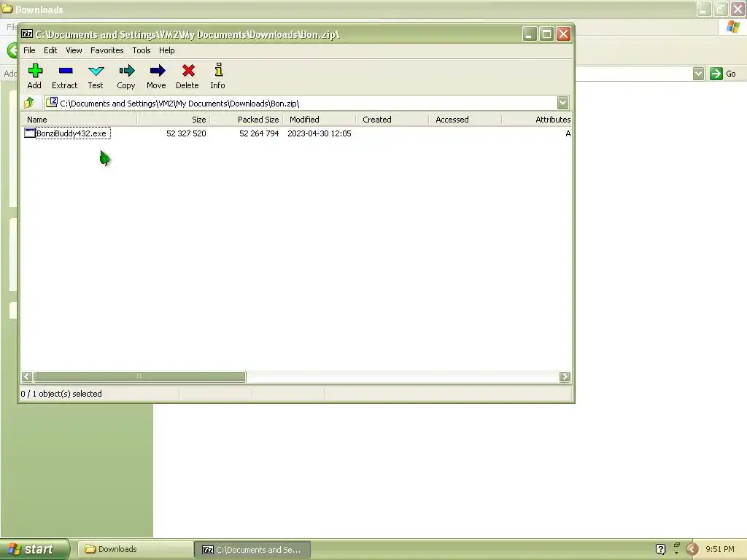Screen dimensions: 747x560
Task: Click the '0 / 1 object(s) selected' status text
Action: click(61, 394)
